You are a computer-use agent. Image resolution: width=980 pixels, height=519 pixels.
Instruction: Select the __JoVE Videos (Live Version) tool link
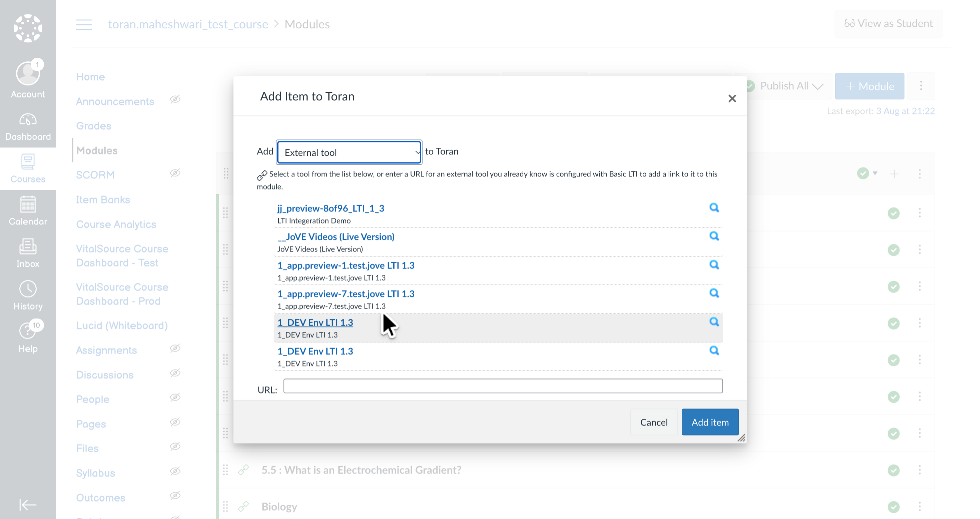click(336, 236)
